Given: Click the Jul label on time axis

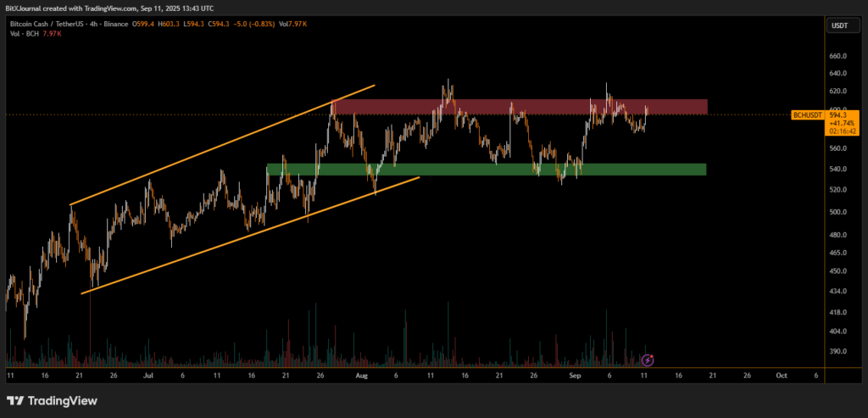Looking at the screenshot, I should coord(147,373).
